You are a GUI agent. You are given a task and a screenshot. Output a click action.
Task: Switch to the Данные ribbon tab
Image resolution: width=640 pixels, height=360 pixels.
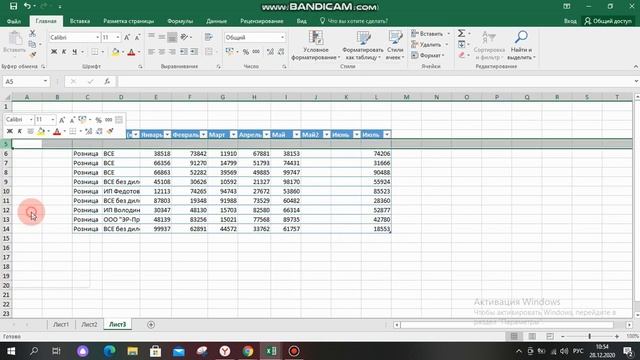click(216, 21)
